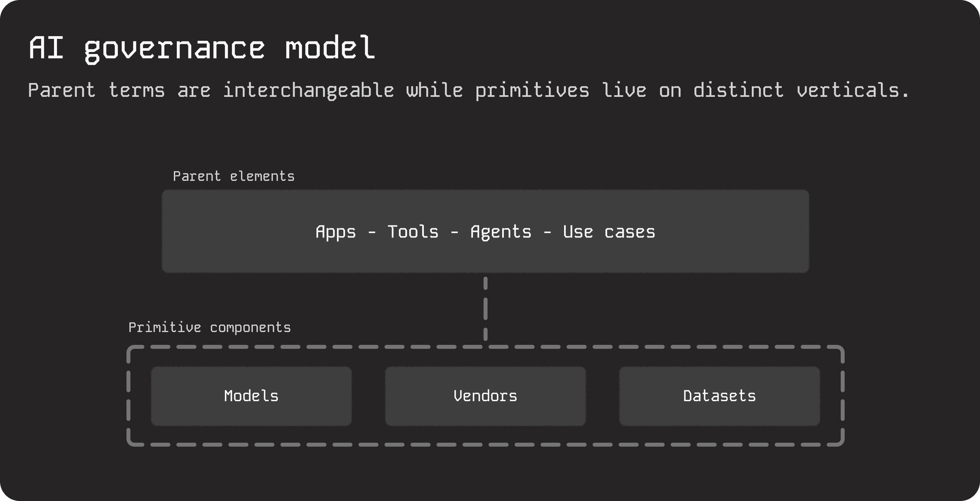This screenshot has height=501, width=980.
Task: Click the Vendors box
Action: [x=485, y=396]
